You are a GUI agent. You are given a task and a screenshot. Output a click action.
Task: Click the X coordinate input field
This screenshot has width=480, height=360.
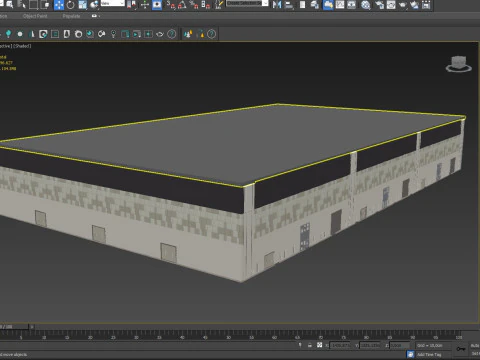(340, 346)
